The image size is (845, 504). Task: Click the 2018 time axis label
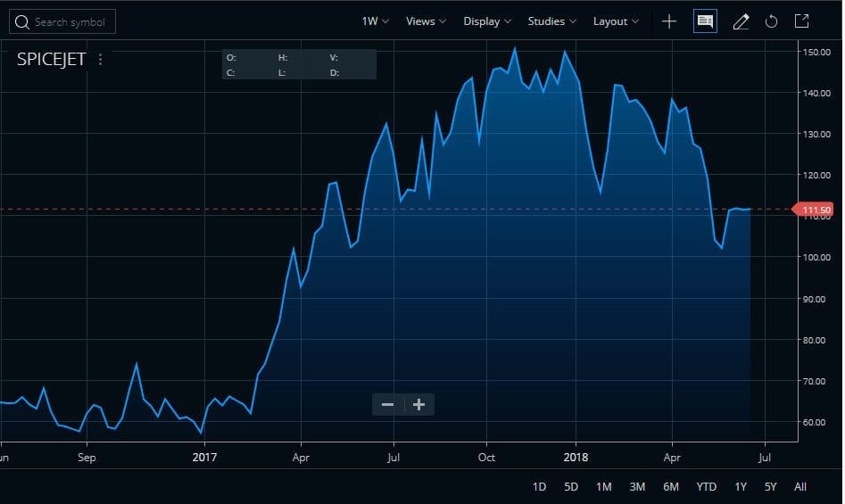[x=576, y=457]
